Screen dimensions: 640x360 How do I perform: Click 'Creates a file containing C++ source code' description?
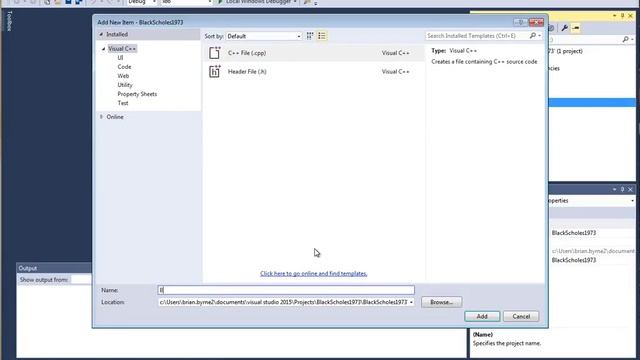click(x=484, y=62)
